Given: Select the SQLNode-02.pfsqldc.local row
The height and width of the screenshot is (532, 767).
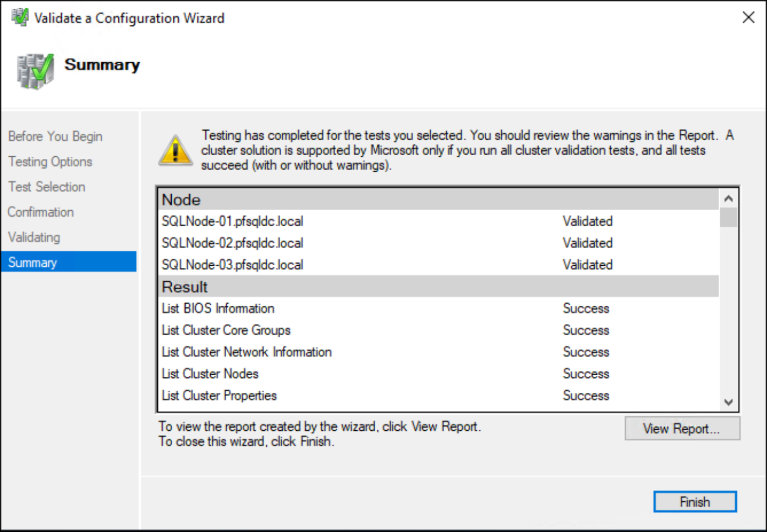Looking at the screenshot, I should tap(439, 243).
